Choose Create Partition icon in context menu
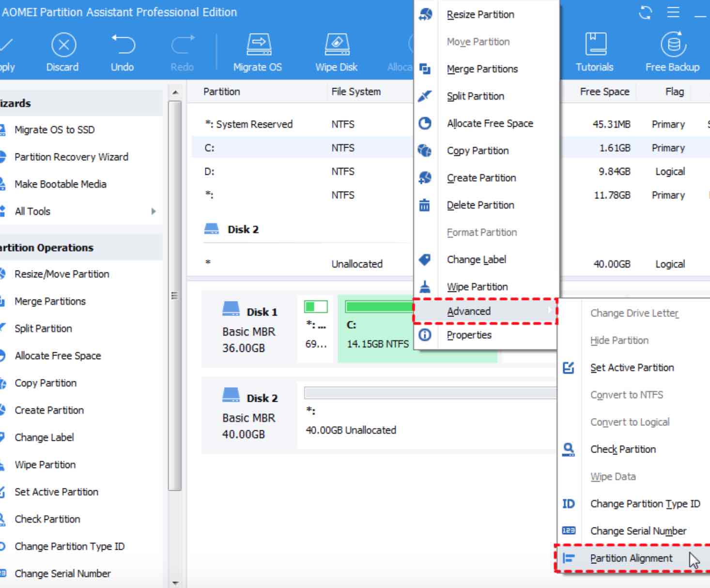This screenshot has height=588, width=710. [425, 178]
